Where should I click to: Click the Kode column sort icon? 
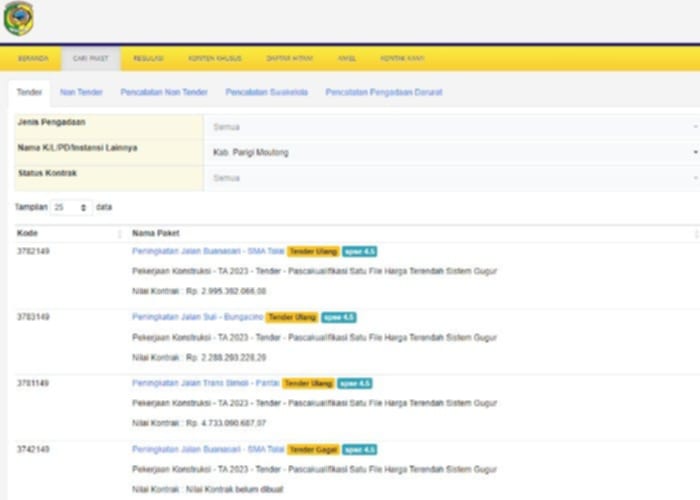coord(120,233)
